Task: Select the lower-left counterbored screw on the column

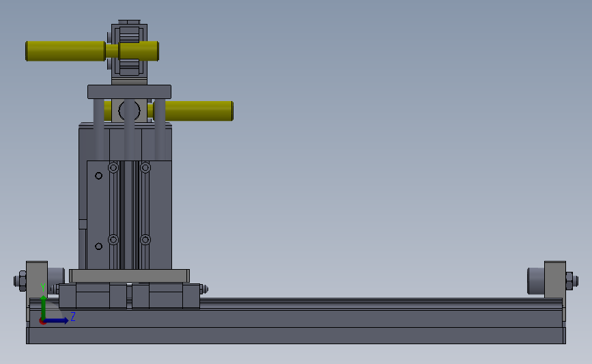Action: click(x=113, y=240)
